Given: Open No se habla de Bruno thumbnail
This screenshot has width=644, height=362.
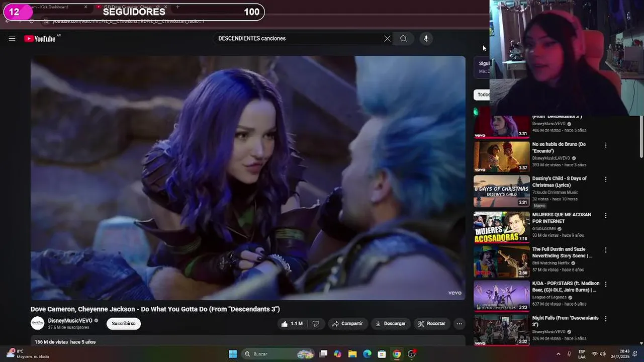Looking at the screenshot, I should [501, 157].
